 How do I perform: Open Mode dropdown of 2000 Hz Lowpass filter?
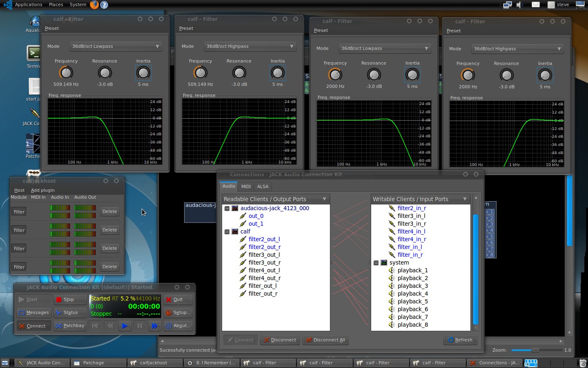click(x=385, y=48)
